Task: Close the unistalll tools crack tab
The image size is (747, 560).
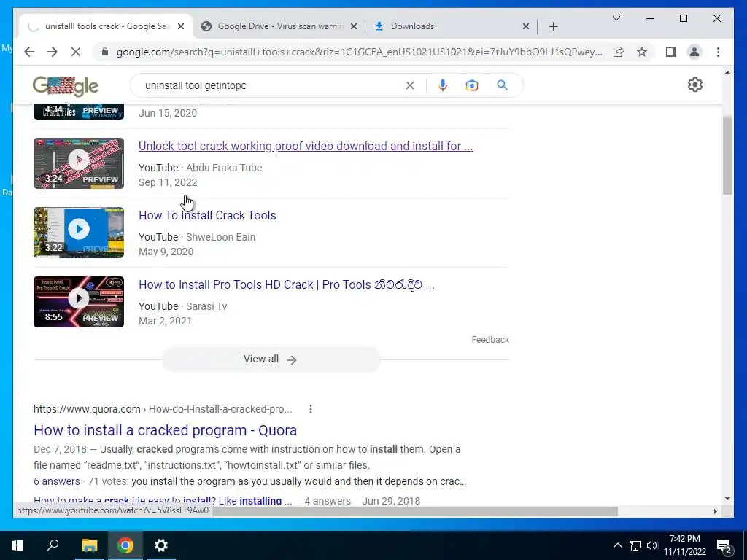Action: (181, 27)
